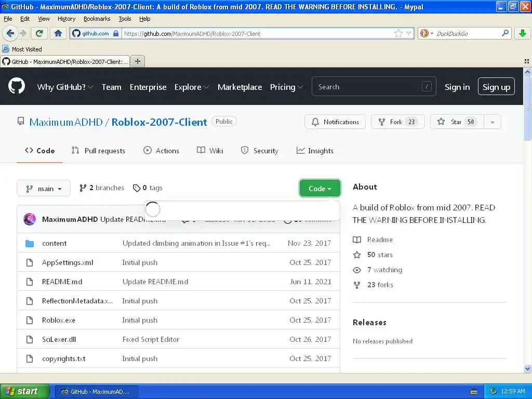
Task: Expand the green Code dropdown button
Action: (320, 188)
